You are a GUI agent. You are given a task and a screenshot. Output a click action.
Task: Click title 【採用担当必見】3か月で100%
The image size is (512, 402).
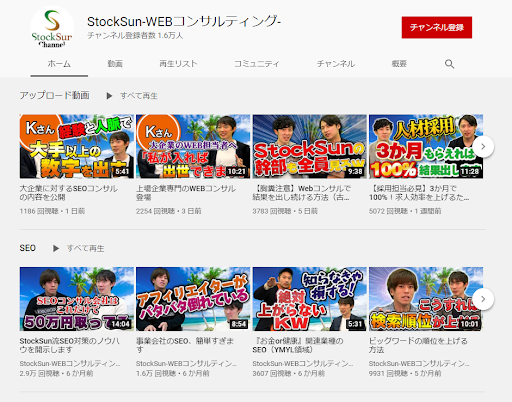419,193
